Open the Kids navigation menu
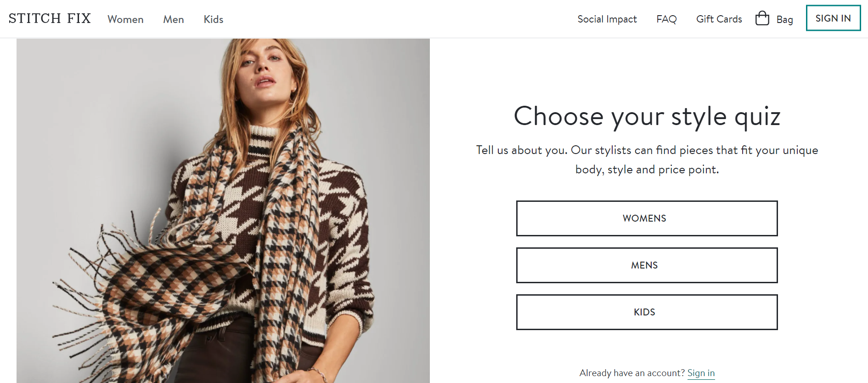This screenshot has width=868, height=383. 213,19
